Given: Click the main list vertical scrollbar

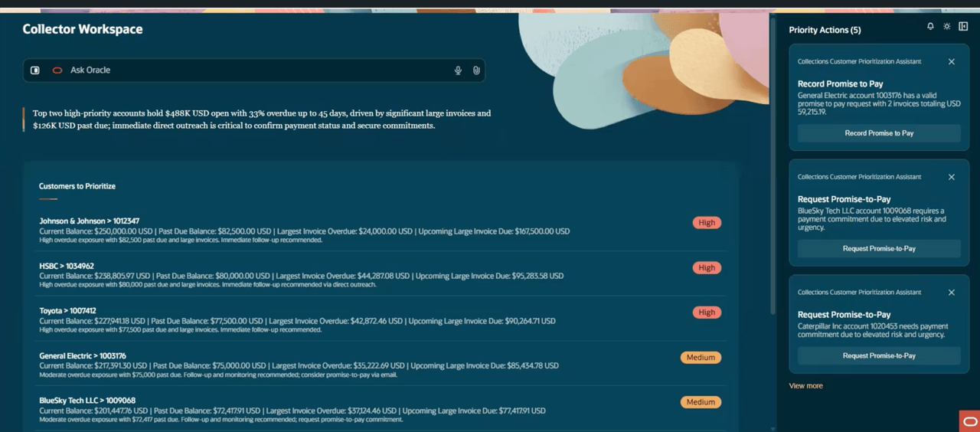Looking at the screenshot, I should tap(772, 165).
